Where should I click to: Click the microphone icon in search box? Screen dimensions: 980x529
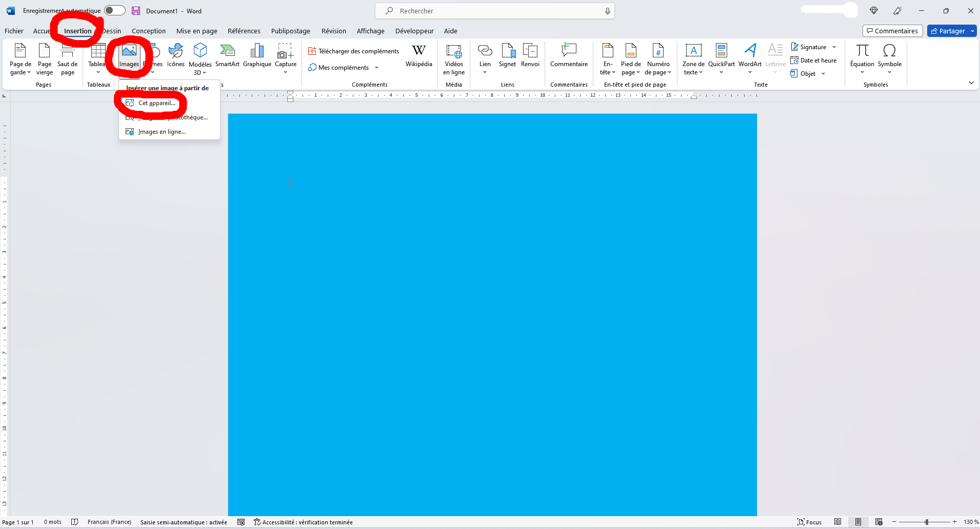(607, 11)
